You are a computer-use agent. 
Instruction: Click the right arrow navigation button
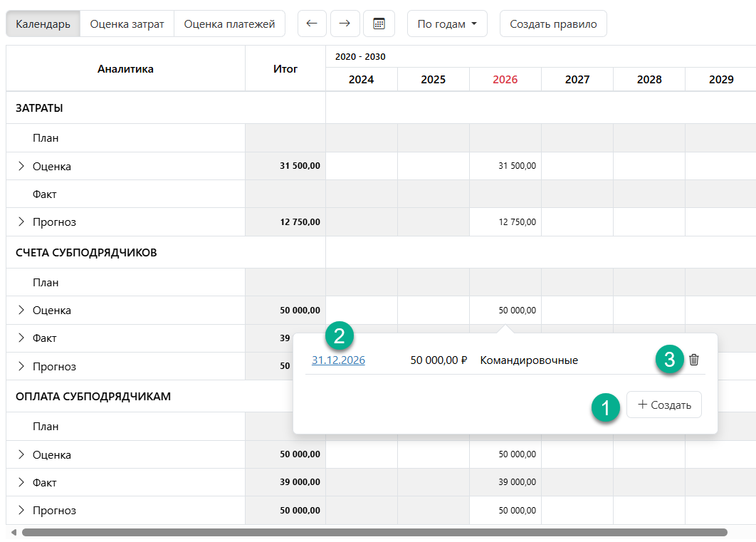(x=345, y=24)
